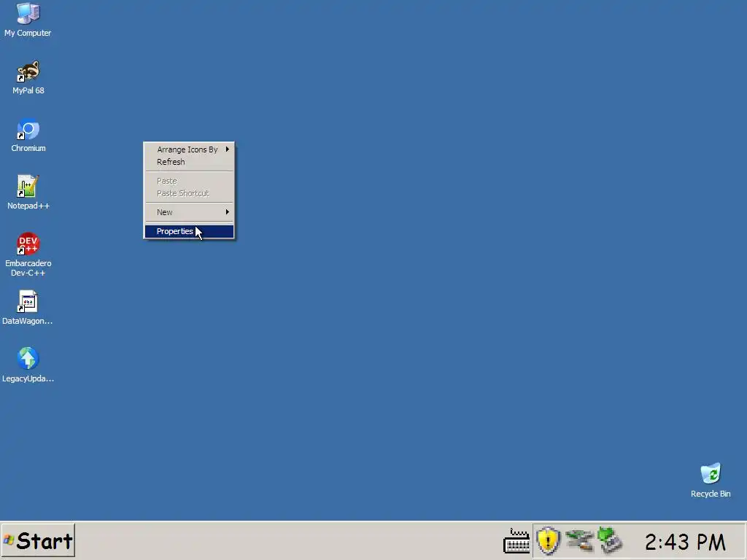Select the LegacyUpdate desktop icon

tap(28, 366)
